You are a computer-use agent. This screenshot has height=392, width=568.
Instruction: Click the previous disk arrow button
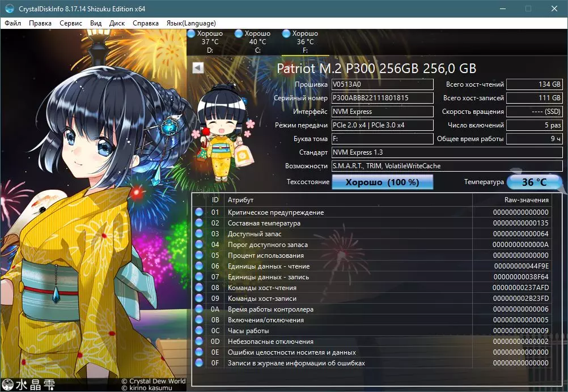198,67
